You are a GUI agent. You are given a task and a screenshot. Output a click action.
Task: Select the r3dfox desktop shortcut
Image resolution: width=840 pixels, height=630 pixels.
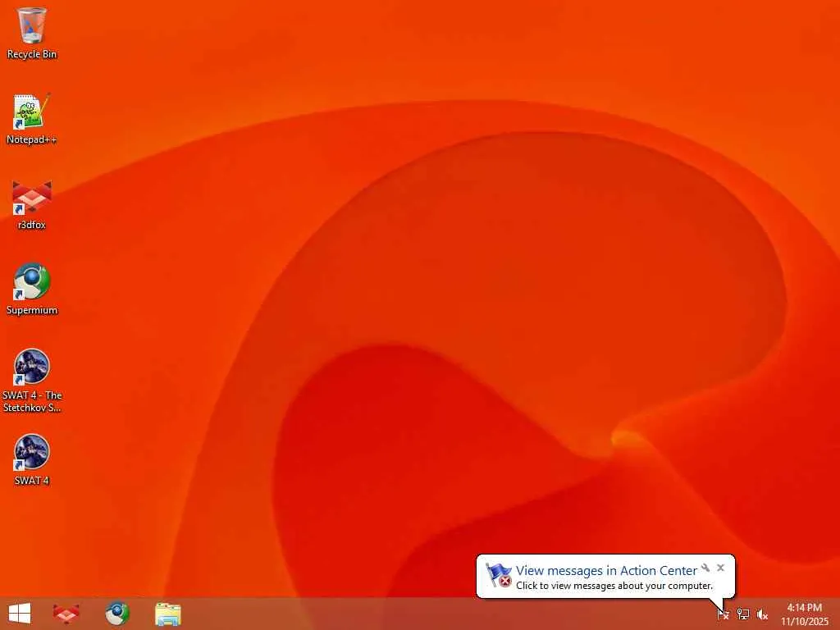[32, 204]
